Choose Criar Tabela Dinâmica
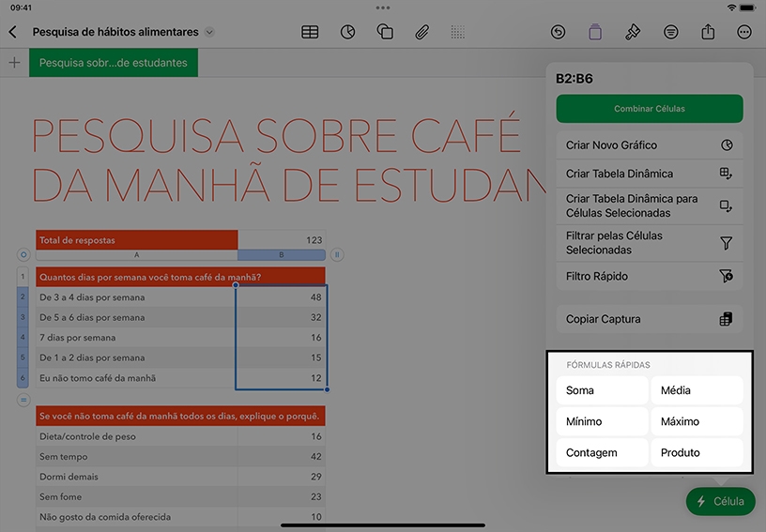The width and height of the screenshot is (766, 532). click(x=650, y=174)
